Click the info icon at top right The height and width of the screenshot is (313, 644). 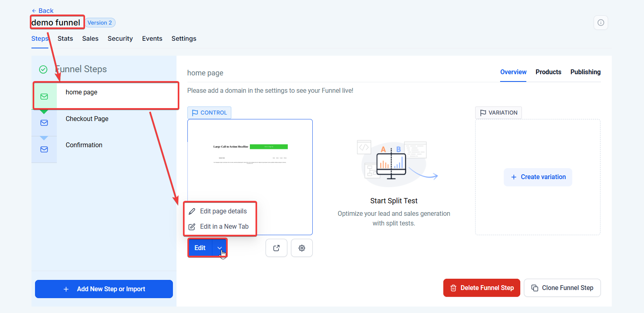pyautogui.click(x=600, y=23)
